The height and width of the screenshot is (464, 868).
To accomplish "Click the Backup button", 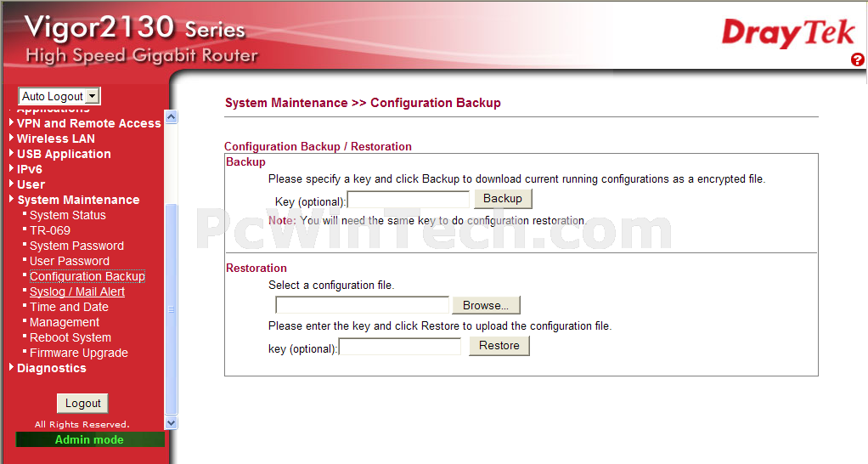I will (x=503, y=199).
